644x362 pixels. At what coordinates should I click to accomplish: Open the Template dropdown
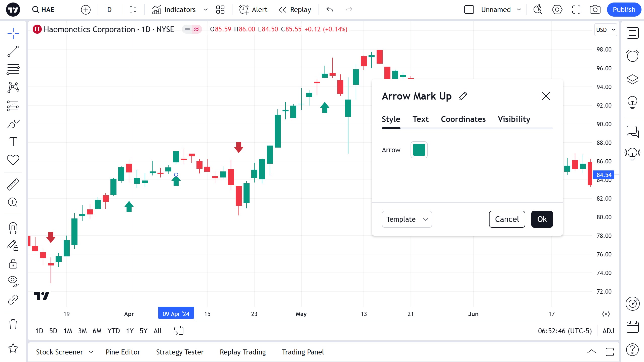[407, 219]
